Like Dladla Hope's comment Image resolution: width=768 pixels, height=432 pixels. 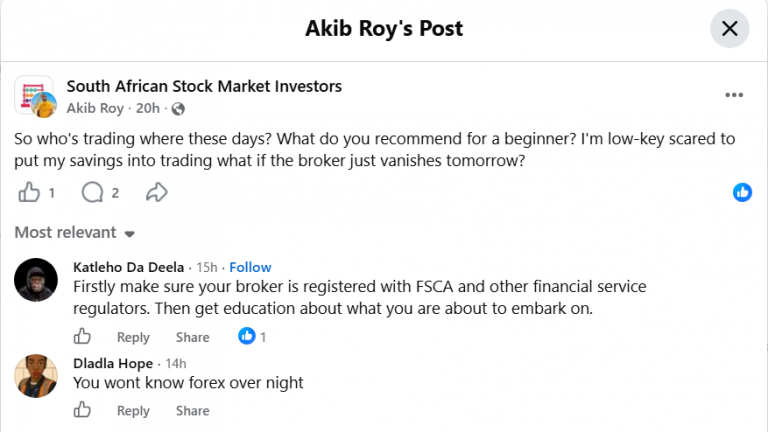pos(82,410)
